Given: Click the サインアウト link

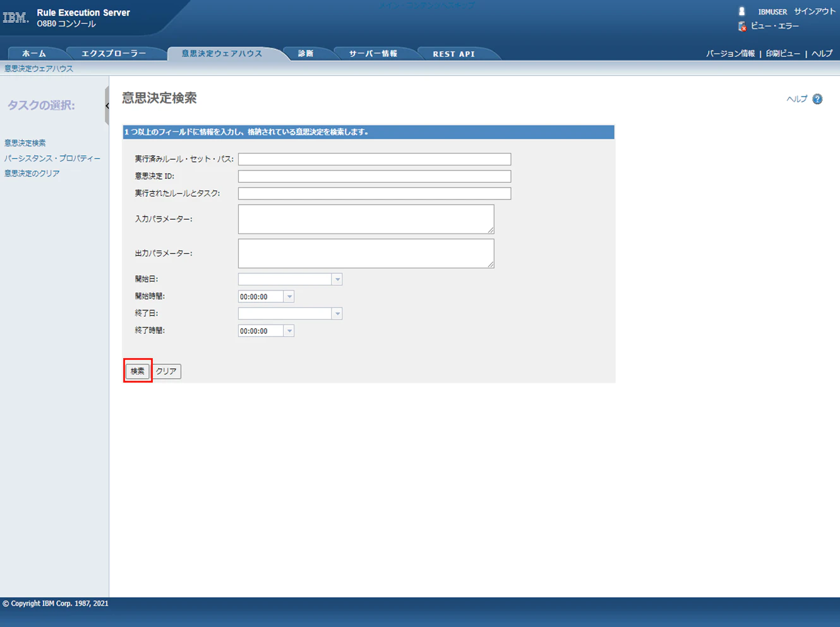Looking at the screenshot, I should click(x=815, y=11).
